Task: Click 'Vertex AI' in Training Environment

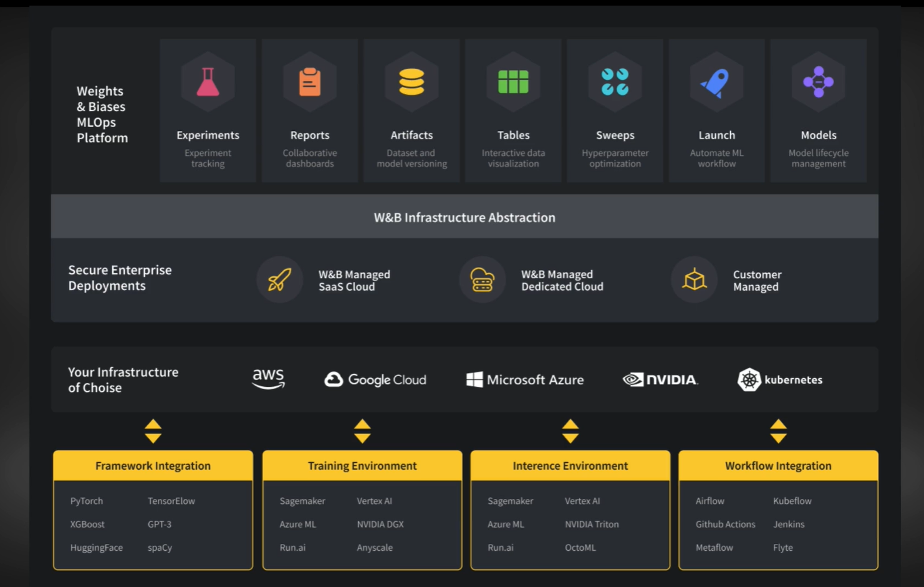Action: tap(374, 501)
